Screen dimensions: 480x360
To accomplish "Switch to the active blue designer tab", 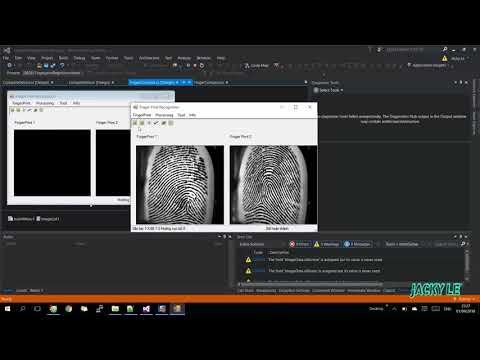I will click(x=152, y=82).
